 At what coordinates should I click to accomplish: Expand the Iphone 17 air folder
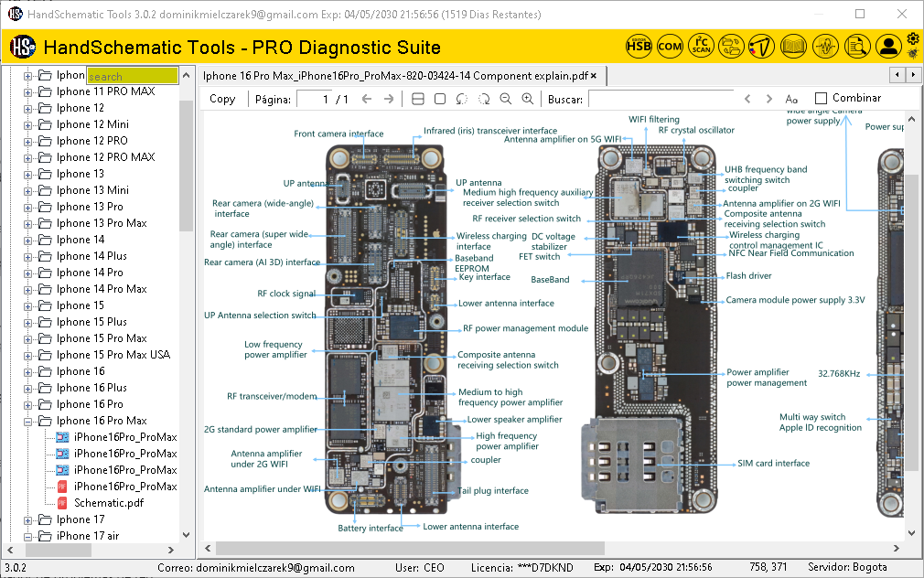[x=27, y=535]
